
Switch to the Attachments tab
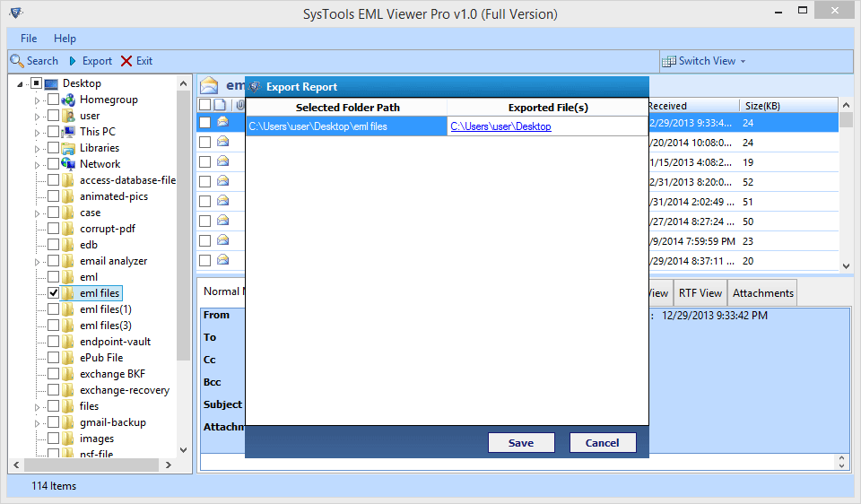pyautogui.click(x=762, y=293)
